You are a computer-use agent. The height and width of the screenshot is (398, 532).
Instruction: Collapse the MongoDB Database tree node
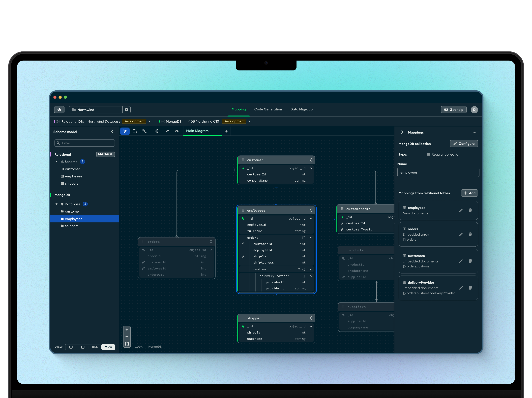pos(57,204)
